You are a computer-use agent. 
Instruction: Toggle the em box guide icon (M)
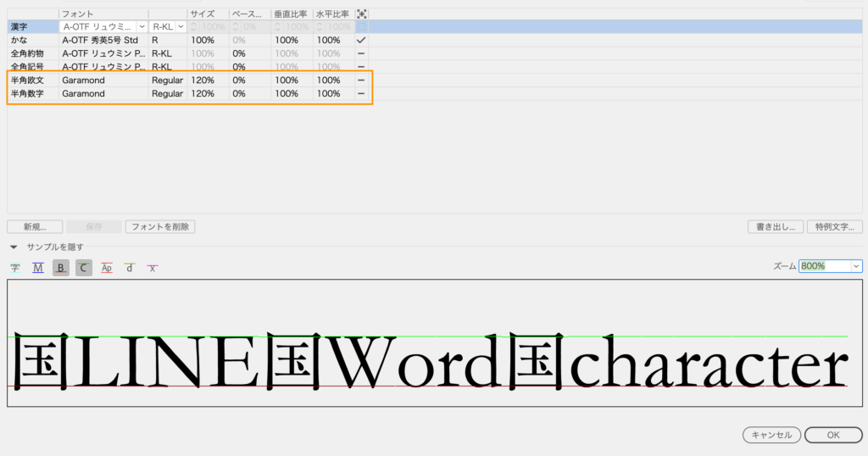[x=38, y=268]
